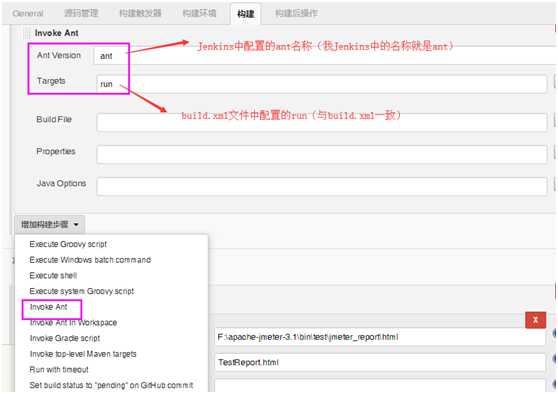Click the empty field below TestReport.html

[380, 386]
